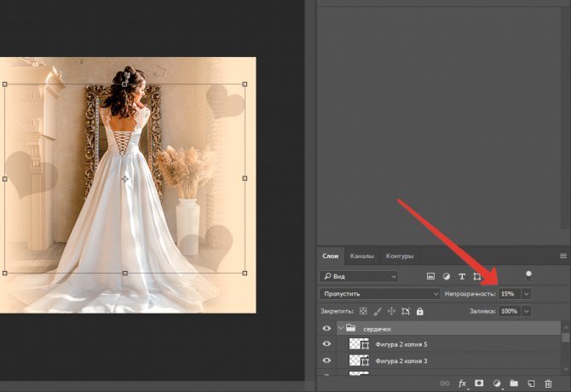This screenshot has width=571, height=392.
Task: Lock image pixels brush icon
Action: [377, 312]
